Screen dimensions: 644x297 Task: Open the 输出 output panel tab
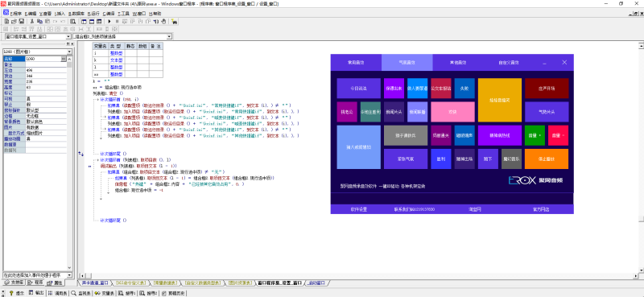pos(36,293)
